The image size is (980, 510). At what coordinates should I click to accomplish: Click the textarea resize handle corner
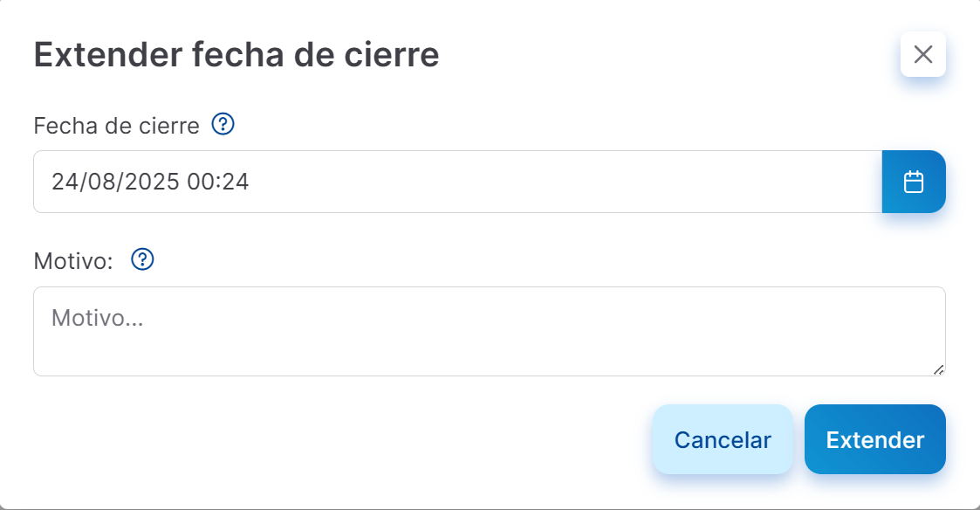tap(940, 371)
